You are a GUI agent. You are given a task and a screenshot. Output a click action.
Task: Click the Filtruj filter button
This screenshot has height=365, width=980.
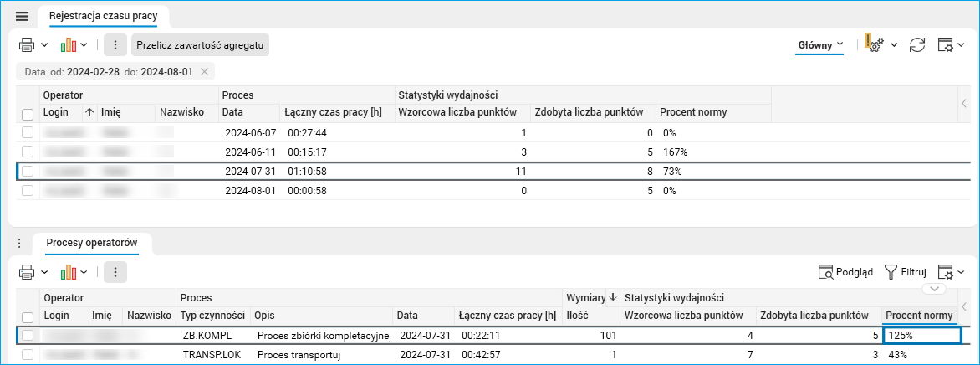click(x=906, y=272)
